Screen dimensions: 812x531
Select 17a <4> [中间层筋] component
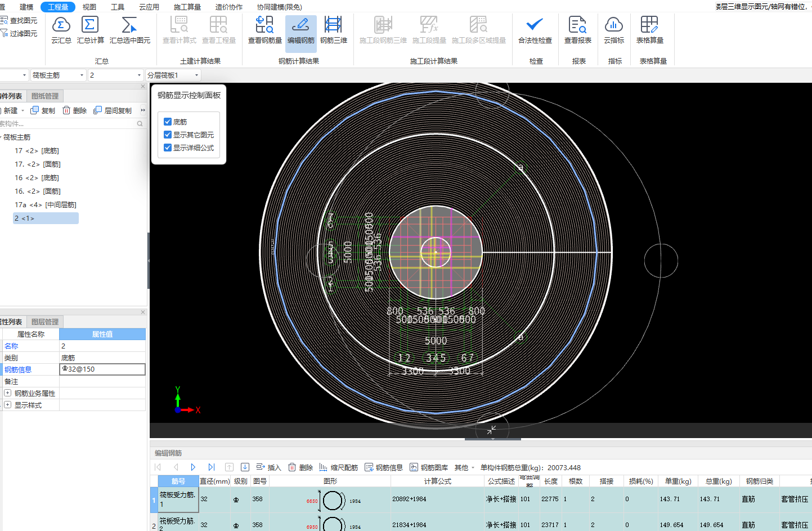click(x=46, y=205)
